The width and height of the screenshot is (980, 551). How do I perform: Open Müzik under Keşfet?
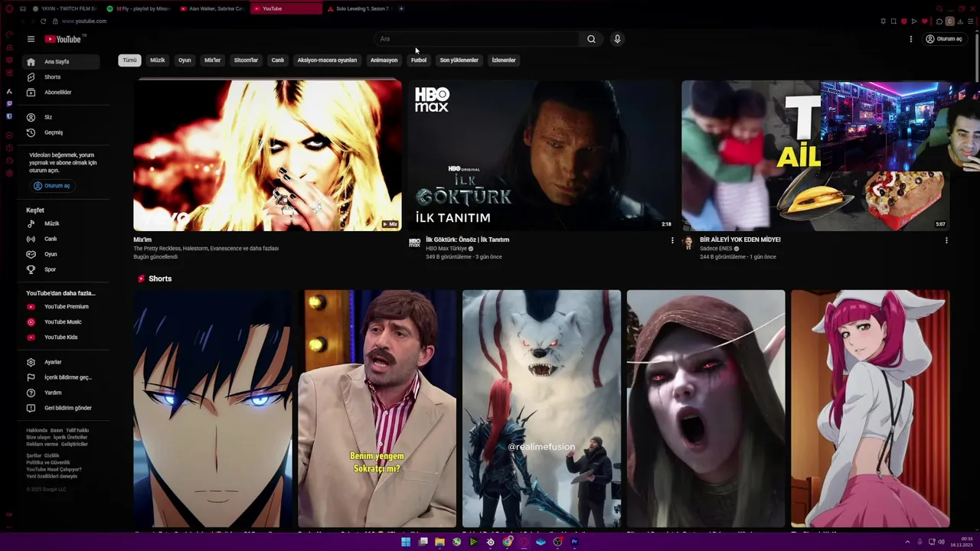(62, 223)
